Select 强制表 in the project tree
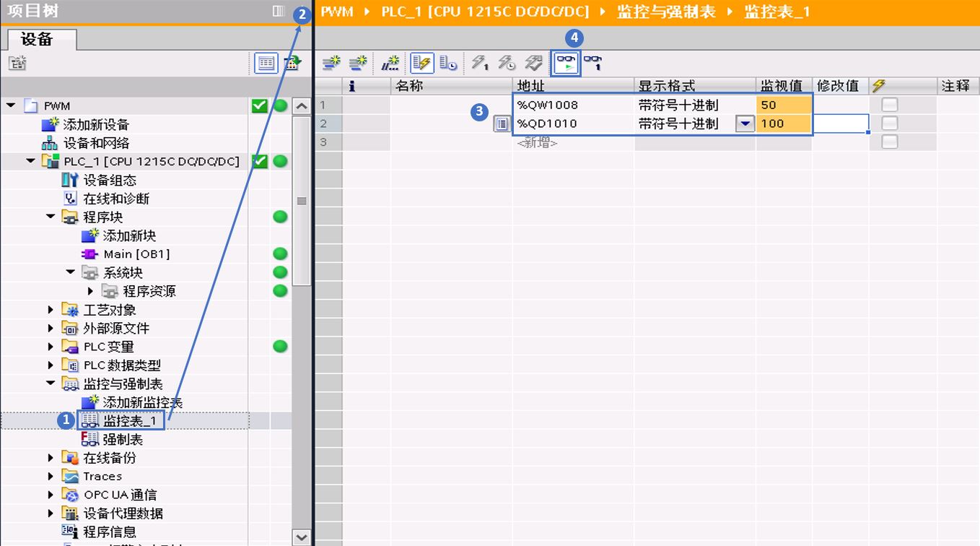The height and width of the screenshot is (546, 980). point(123,439)
